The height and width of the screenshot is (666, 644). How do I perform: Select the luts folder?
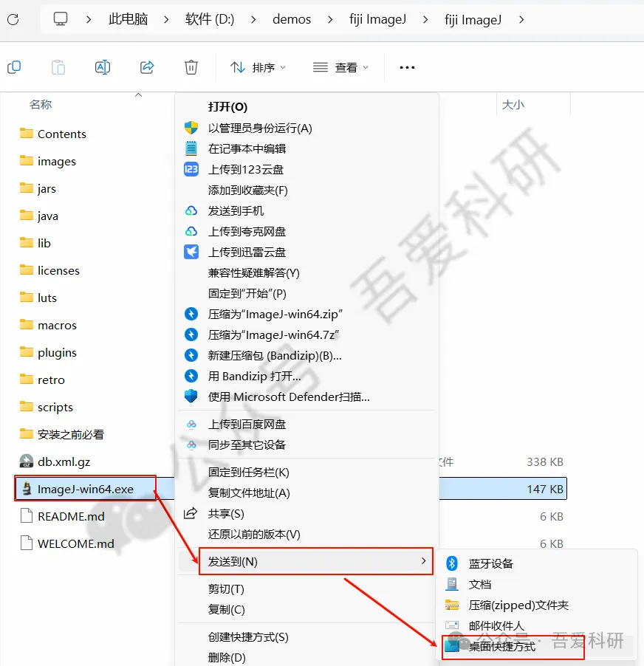pos(38,298)
